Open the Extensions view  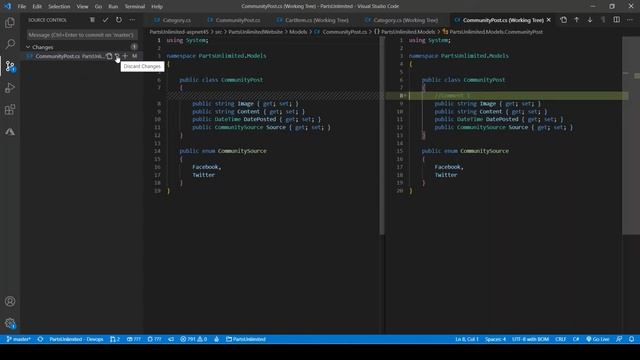[10, 109]
